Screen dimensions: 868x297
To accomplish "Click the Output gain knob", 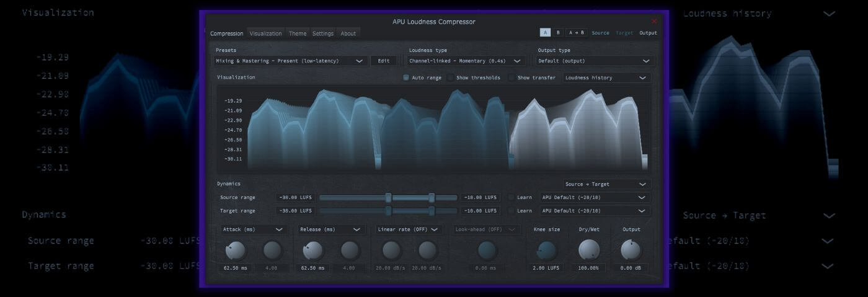I will pyautogui.click(x=631, y=250).
